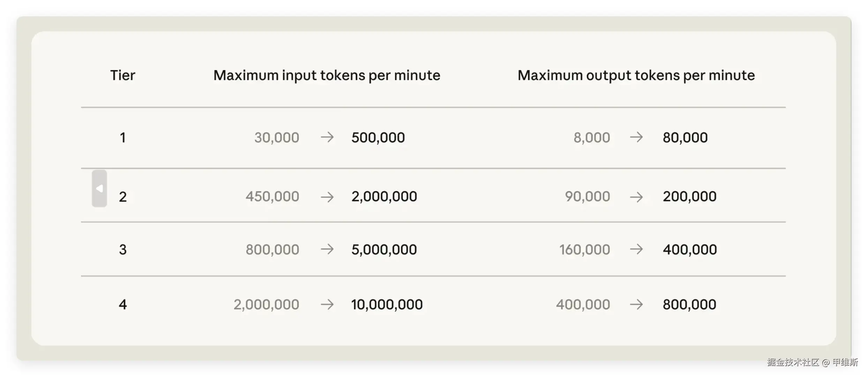Select the Tier column header
This screenshot has width=868, height=377.
tap(122, 75)
